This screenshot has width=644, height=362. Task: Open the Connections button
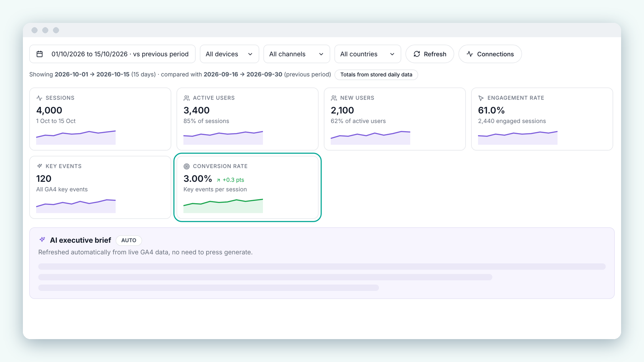pyautogui.click(x=490, y=54)
